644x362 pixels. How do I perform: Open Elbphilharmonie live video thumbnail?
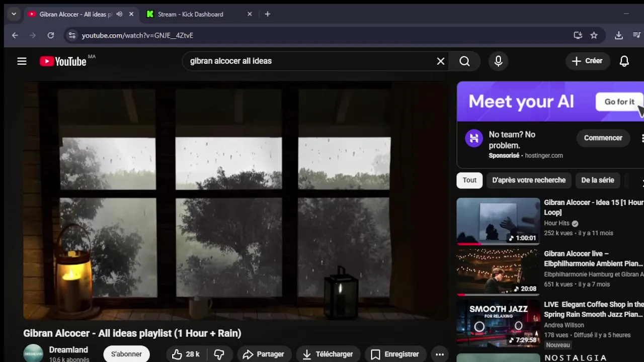(x=498, y=273)
